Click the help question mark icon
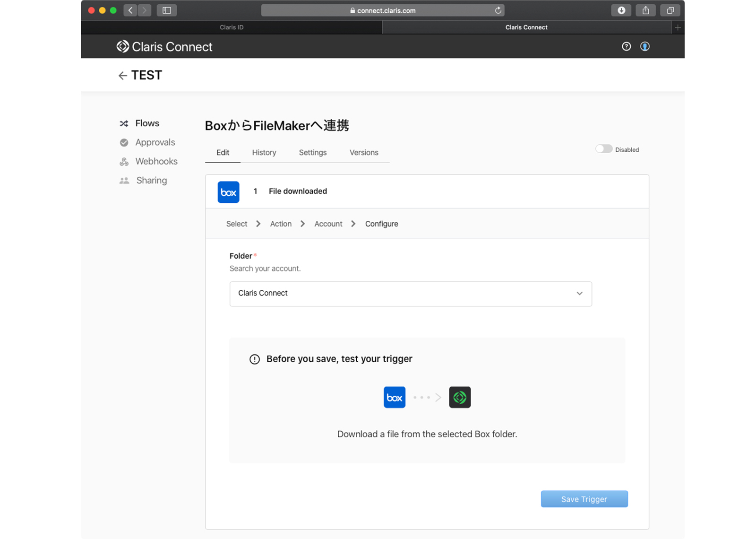756x539 pixels. tap(626, 46)
